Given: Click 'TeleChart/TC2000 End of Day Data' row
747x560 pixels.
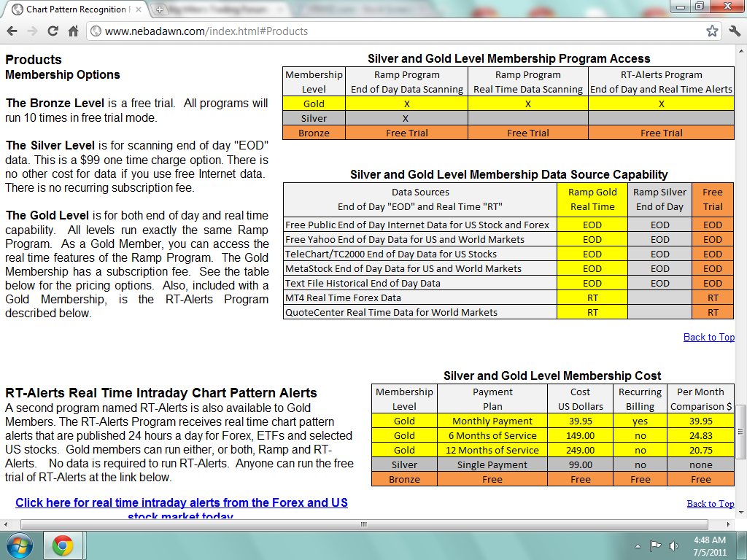Looking at the screenshot, I should (x=508, y=254).
